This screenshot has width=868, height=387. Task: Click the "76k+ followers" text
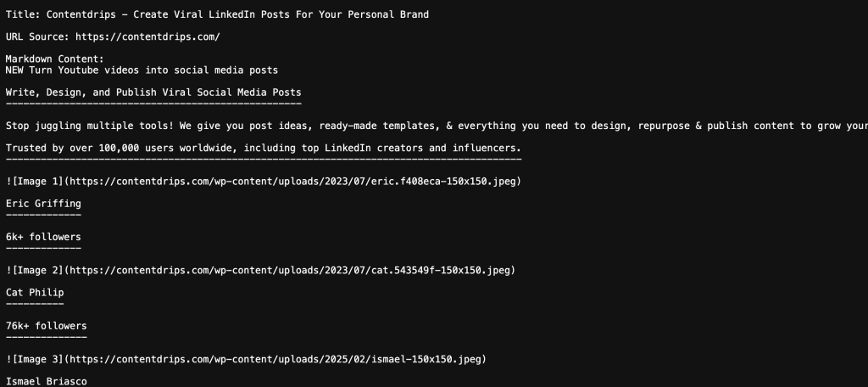point(46,326)
